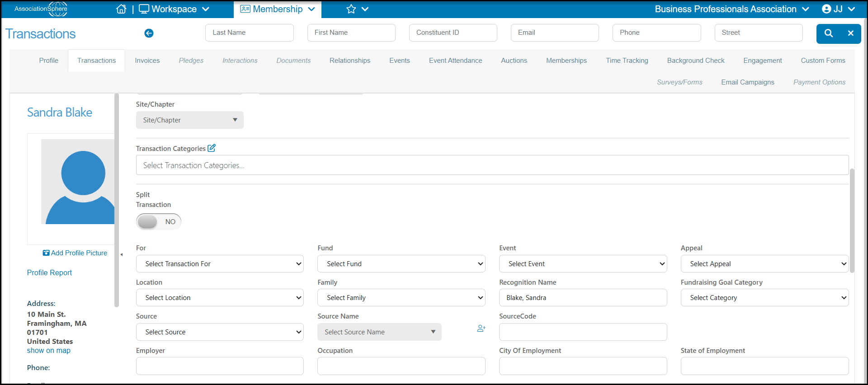
Task: Click the Select Transaction Categories field
Action: [492, 165]
